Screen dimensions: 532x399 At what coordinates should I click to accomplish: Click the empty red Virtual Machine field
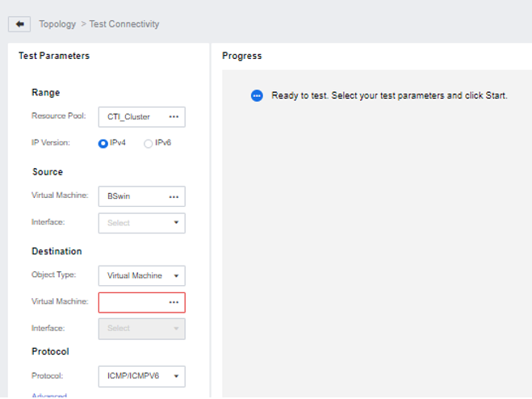coord(142,303)
